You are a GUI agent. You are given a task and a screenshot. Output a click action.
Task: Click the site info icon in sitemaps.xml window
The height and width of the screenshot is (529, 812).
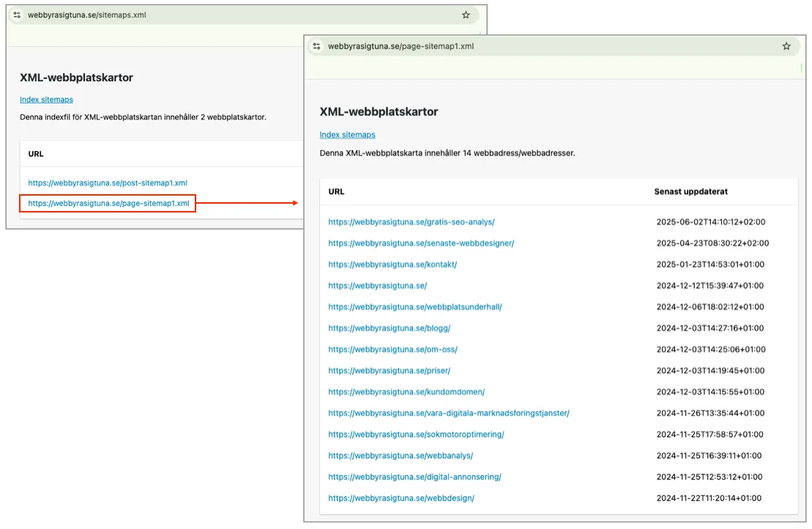point(17,15)
